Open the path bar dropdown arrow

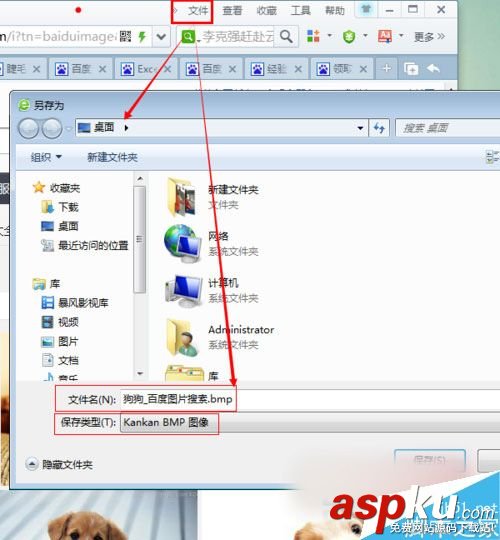coord(360,128)
